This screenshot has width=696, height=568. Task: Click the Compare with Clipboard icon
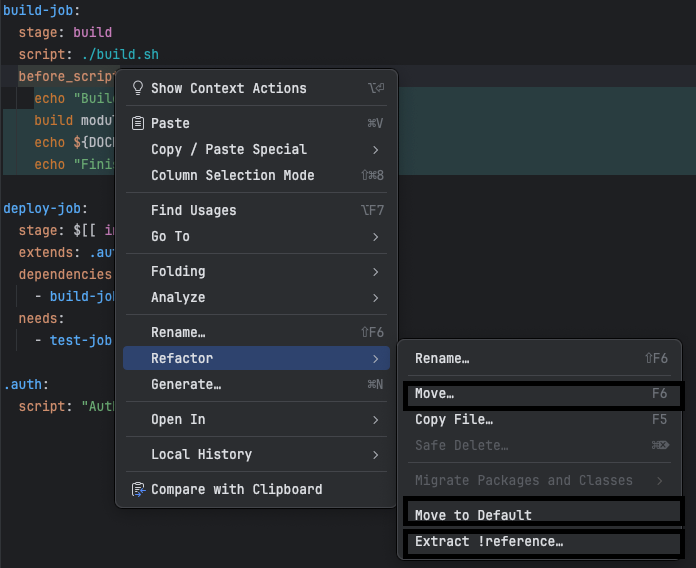[138, 489]
